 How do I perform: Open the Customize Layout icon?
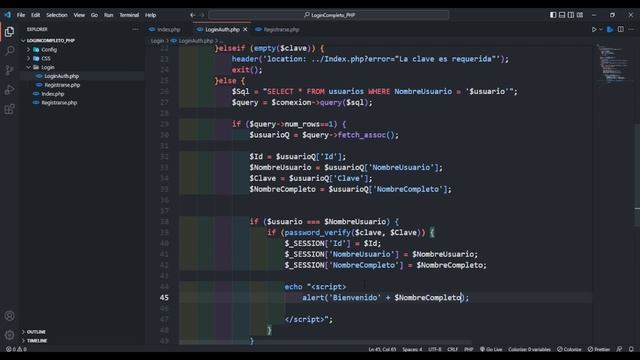[580, 15]
